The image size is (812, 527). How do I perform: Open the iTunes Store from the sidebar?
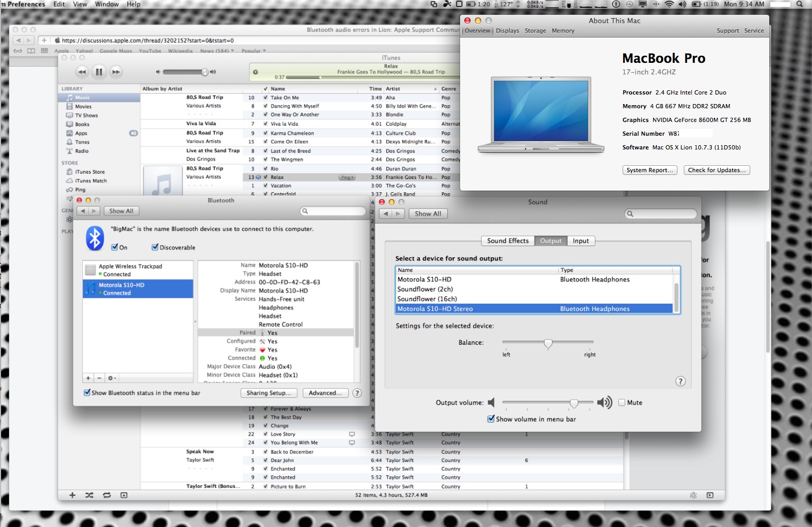[90, 172]
